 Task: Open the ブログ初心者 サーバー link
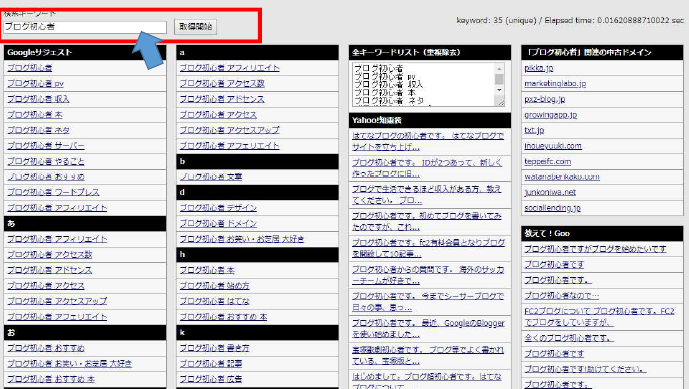(x=46, y=145)
